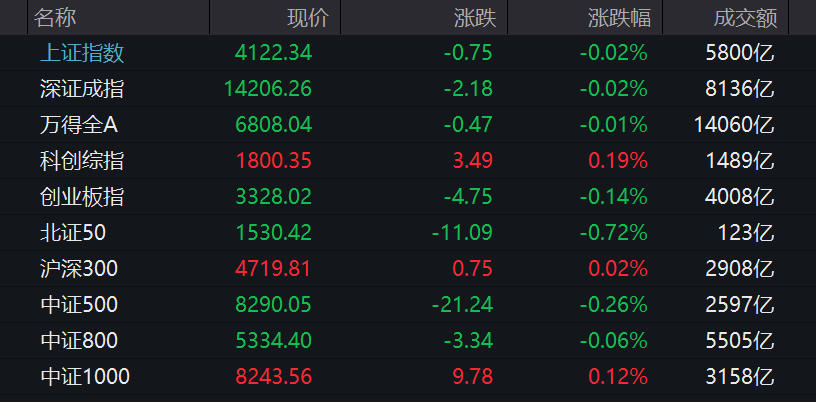Open the 上证指数 index link
816x402 pixels.
click(82, 53)
